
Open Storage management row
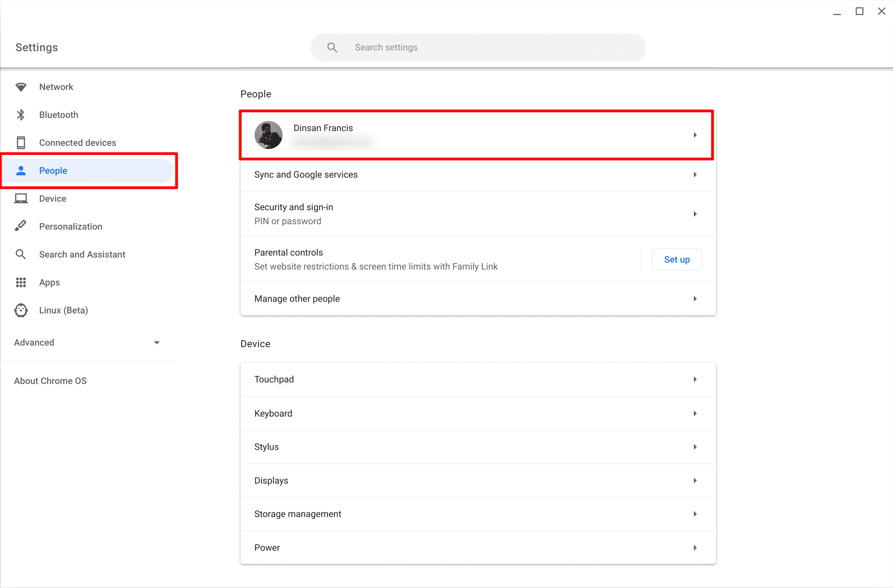click(x=477, y=514)
